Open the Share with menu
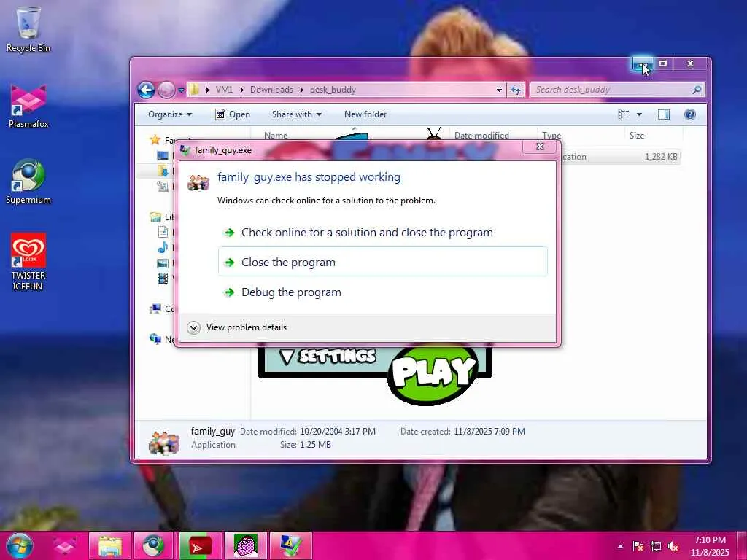This screenshot has height=560, width=747. [296, 114]
